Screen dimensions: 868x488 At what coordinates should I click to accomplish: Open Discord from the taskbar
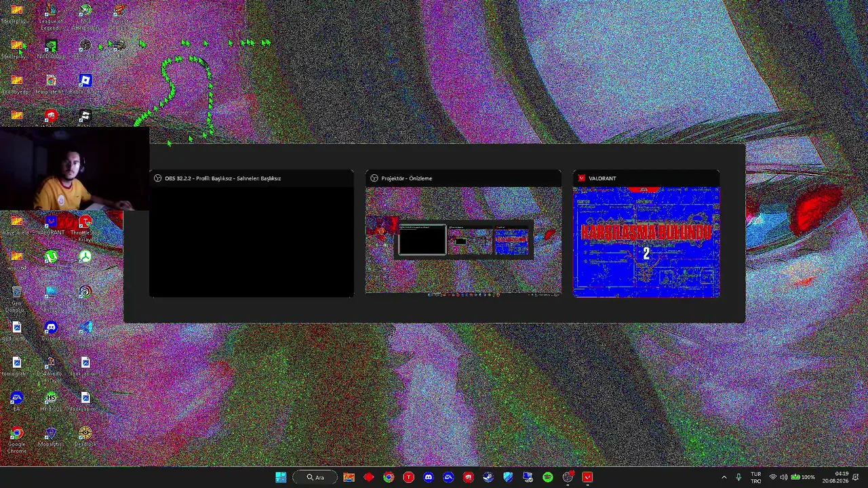[428, 477]
